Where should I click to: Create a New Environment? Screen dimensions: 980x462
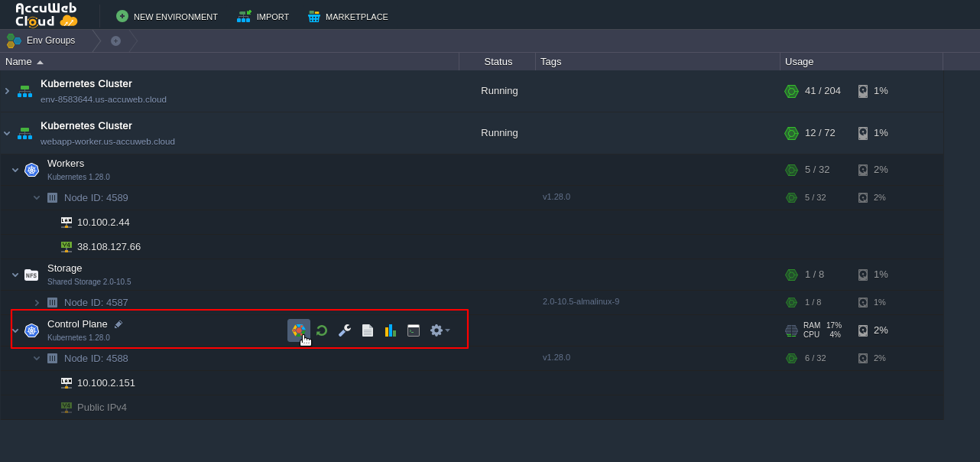coord(167,16)
